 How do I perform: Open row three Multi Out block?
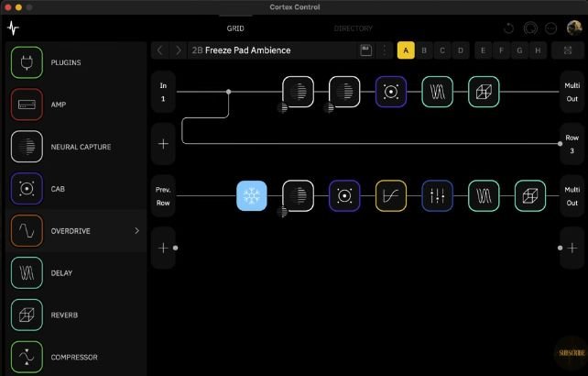pyautogui.click(x=572, y=195)
